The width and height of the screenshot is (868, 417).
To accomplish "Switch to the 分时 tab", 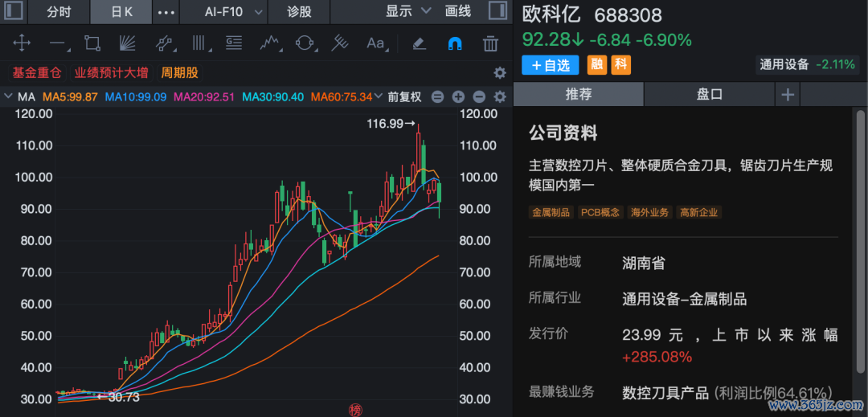I will 59,11.
